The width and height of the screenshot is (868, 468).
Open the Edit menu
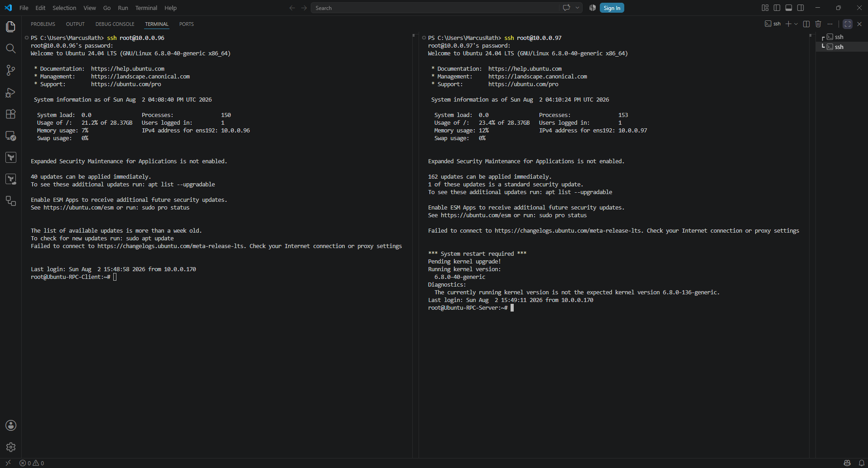click(40, 8)
